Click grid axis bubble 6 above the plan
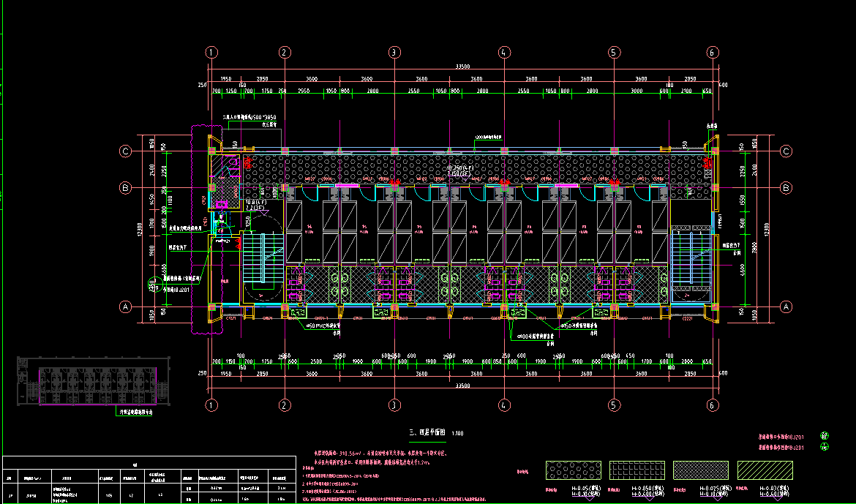The width and height of the screenshot is (856, 504). pyautogui.click(x=713, y=52)
